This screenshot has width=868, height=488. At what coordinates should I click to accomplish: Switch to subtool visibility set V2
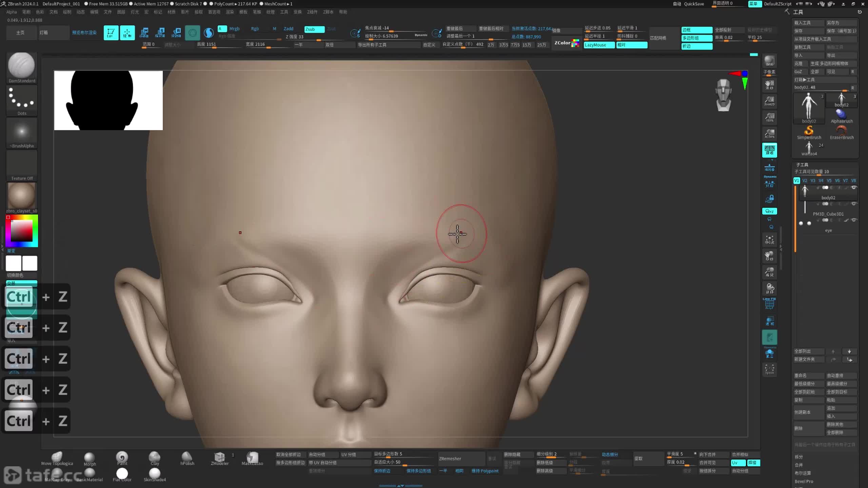(805, 181)
